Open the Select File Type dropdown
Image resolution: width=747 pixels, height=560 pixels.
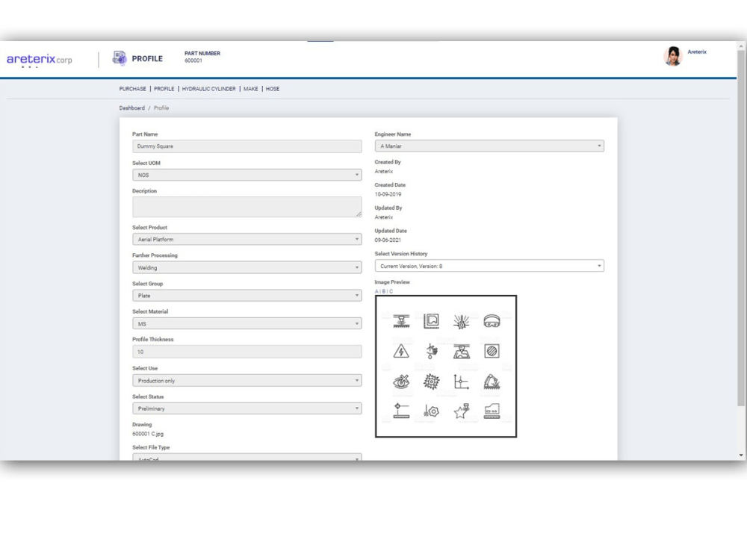point(247,457)
